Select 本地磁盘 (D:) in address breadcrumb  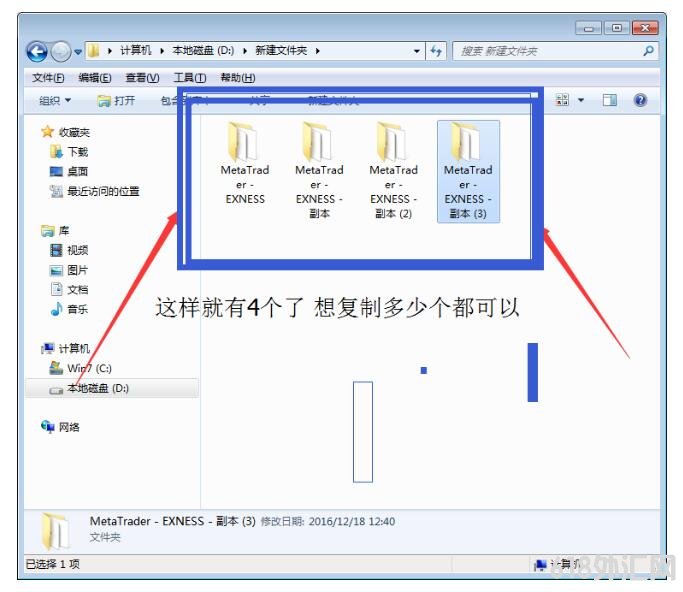click(x=203, y=51)
